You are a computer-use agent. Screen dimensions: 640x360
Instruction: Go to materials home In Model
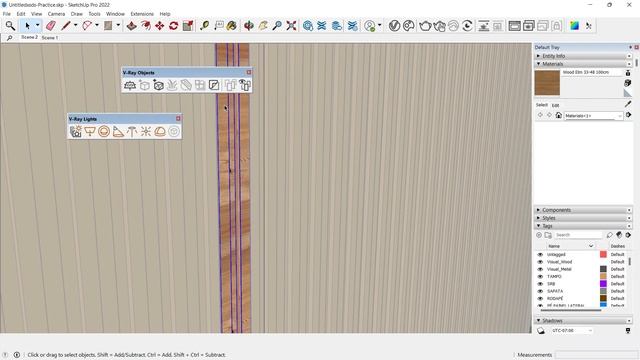pyautogui.click(x=559, y=116)
